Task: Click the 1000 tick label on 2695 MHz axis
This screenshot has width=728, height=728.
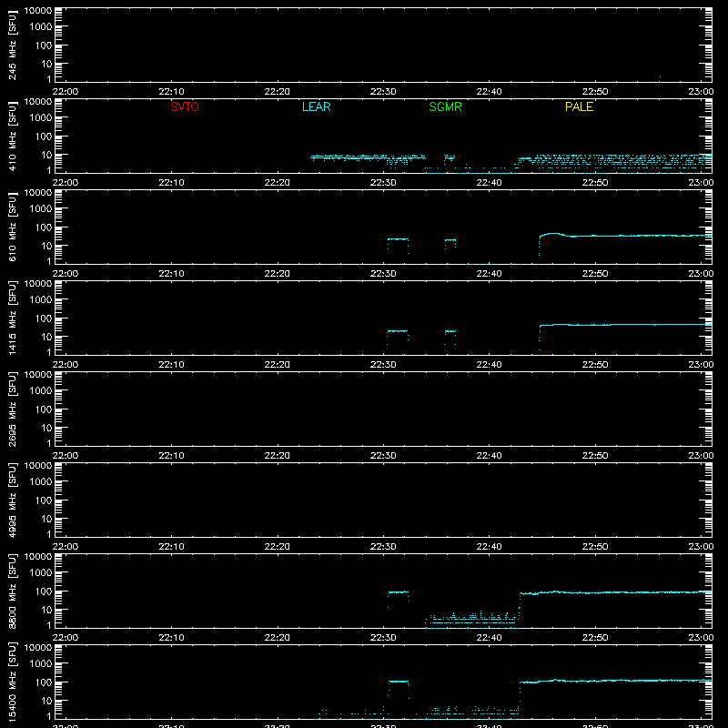Action: [x=41, y=391]
